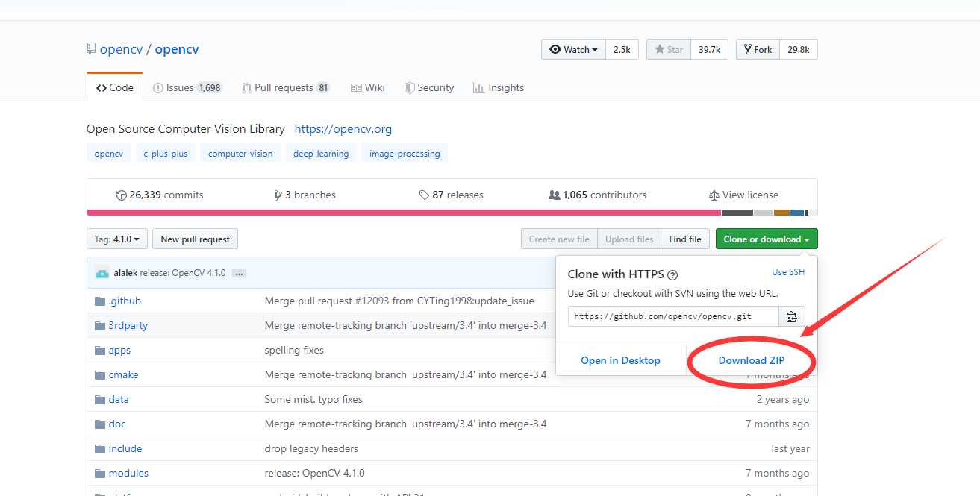Click the Pull requests count badge 81
The width and height of the screenshot is (980, 496).
pos(323,87)
